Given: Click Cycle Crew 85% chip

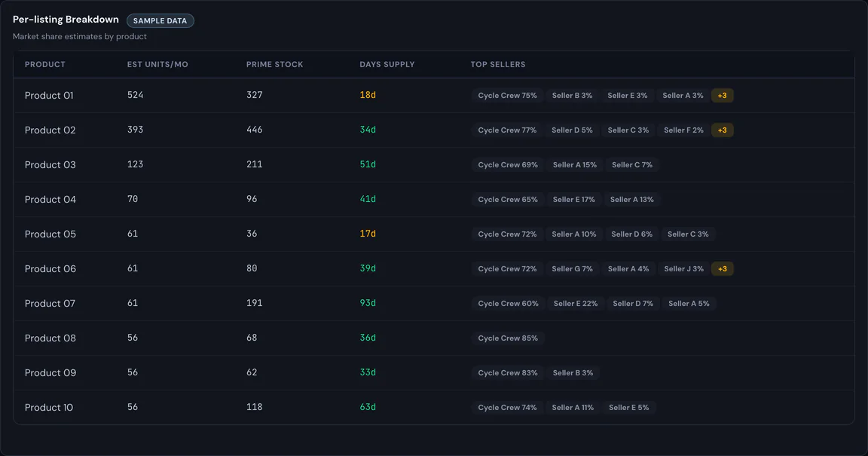Looking at the screenshot, I should [508, 338].
